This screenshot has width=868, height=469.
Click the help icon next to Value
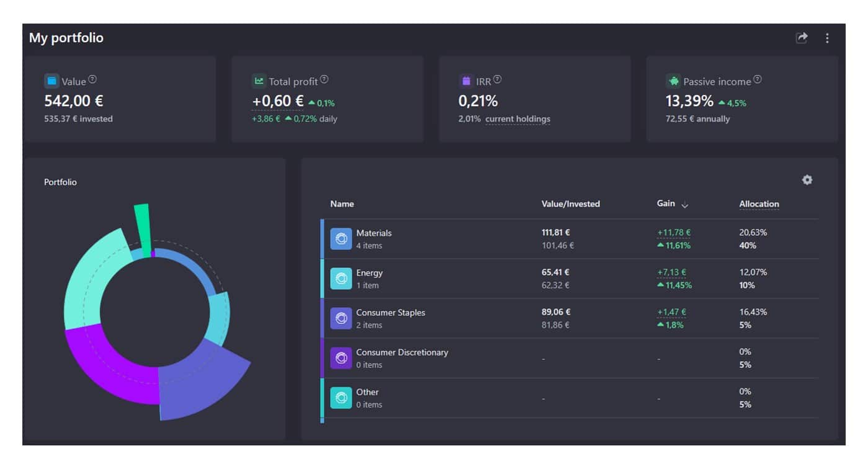point(92,79)
